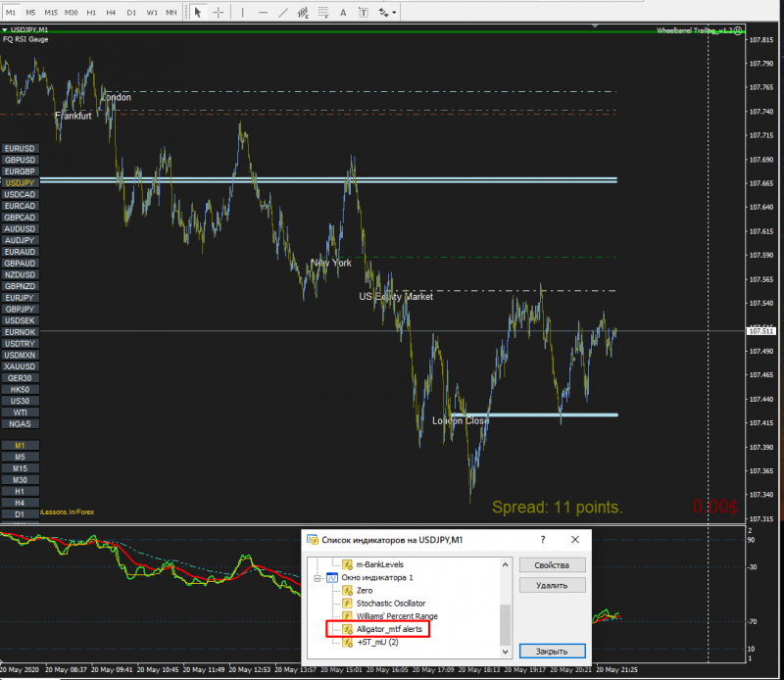The image size is (784, 680).
Task: Switch chart symbol to EURUSD
Action: click(20, 149)
